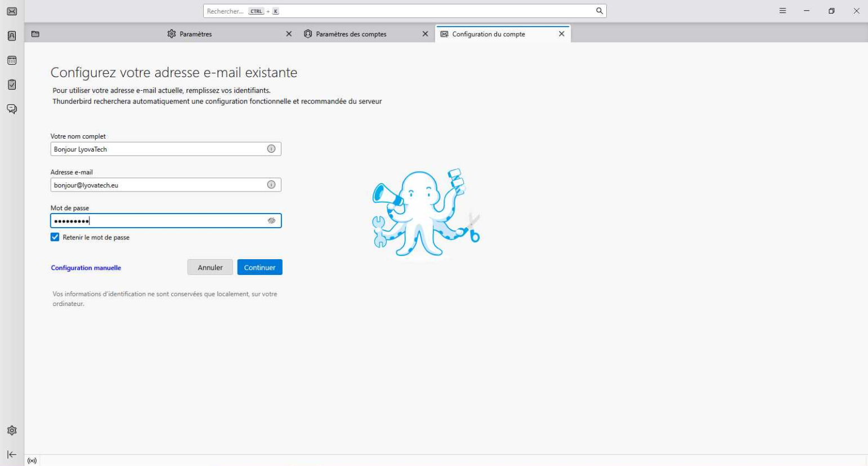Open the Mail space in sidebar
The width and height of the screenshot is (868, 466).
(12, 11)
